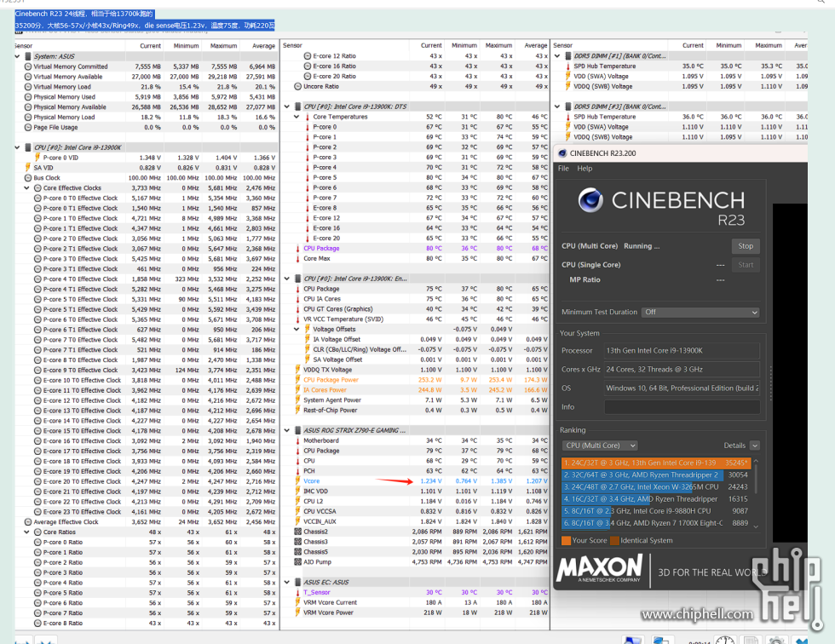The width and height of the screenshot is (835, 644).
Task: Click the Minimum column header in the left sensor panel
Action: (186, 46)
